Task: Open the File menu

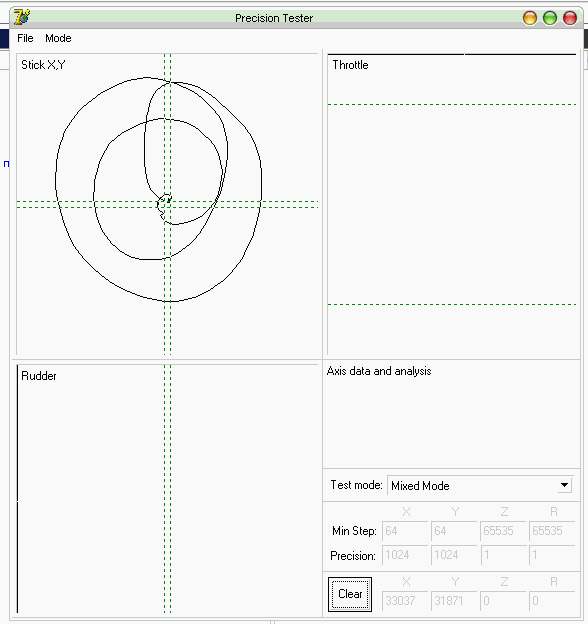Action: [25, 38]
